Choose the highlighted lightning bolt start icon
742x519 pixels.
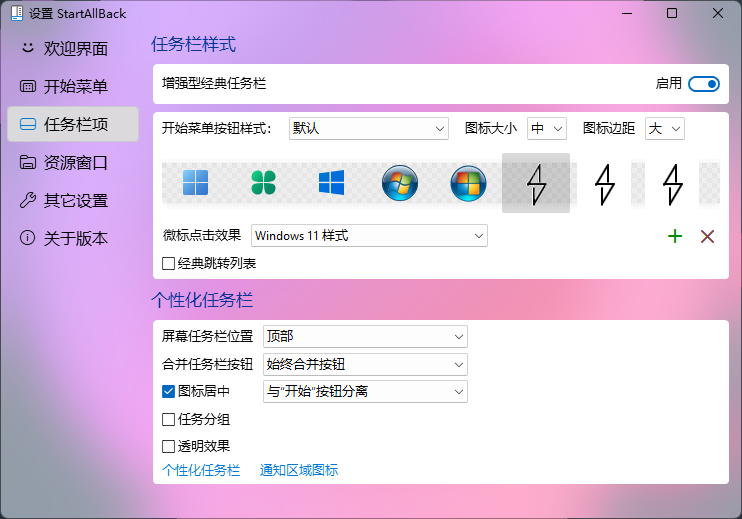536,184
